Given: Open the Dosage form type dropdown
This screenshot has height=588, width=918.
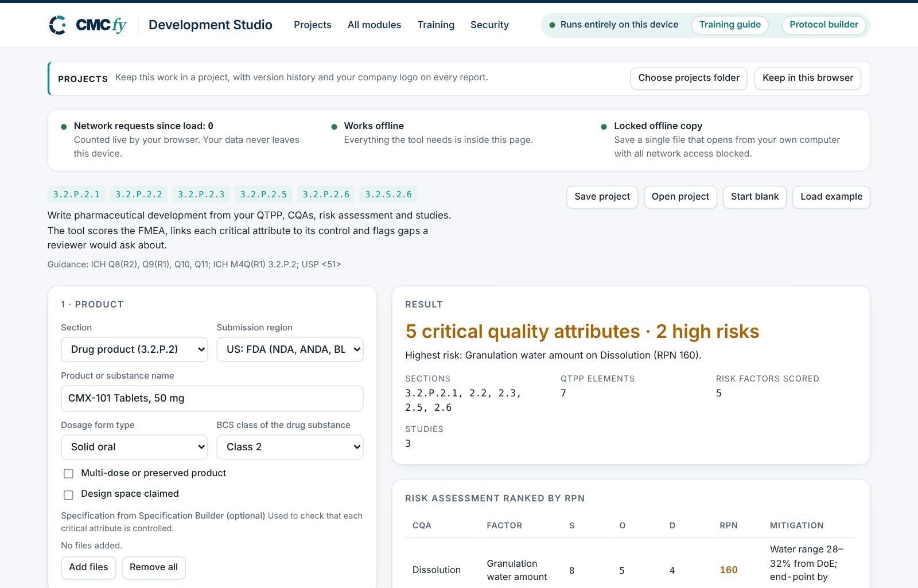Looking at the screenshot, I should [x=134, y=447].
